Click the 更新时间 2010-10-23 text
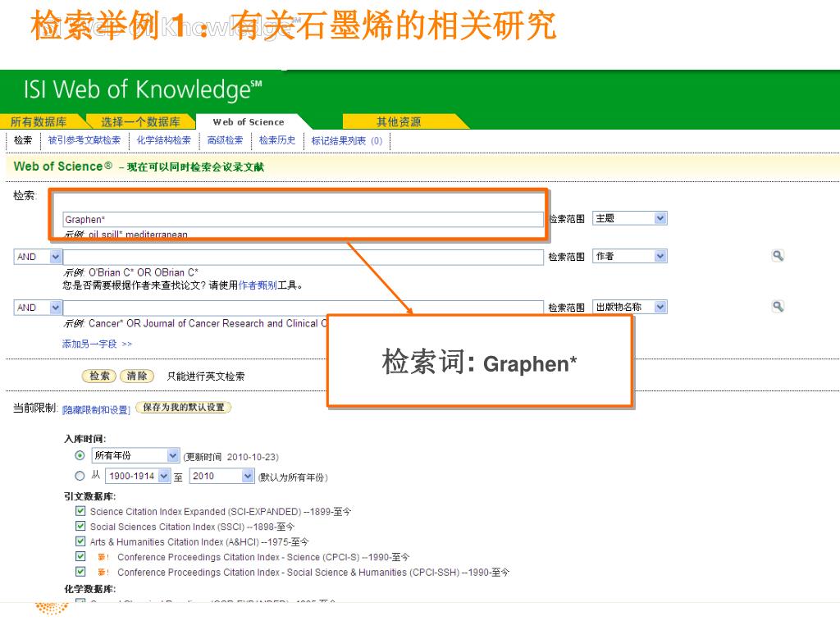Image resolution: width=840 pixels, height=630 pixels. click(x=231, y=457)
